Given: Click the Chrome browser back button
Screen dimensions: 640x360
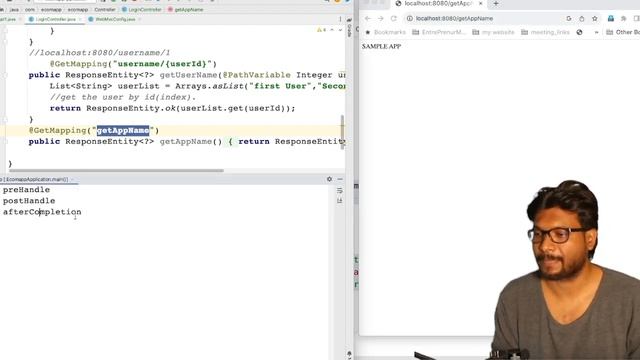Looking at the screenshot, I should (x=368, y=18).
